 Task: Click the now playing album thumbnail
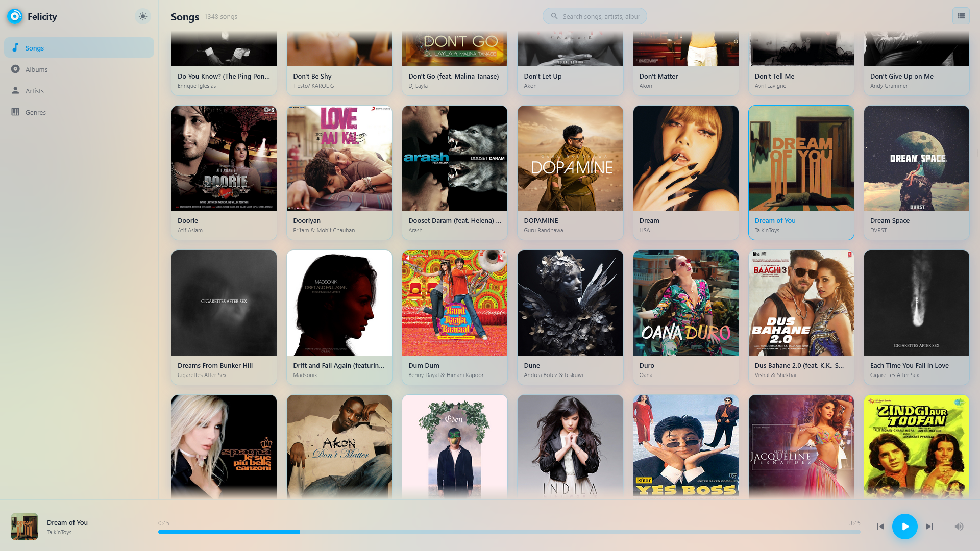24,527
